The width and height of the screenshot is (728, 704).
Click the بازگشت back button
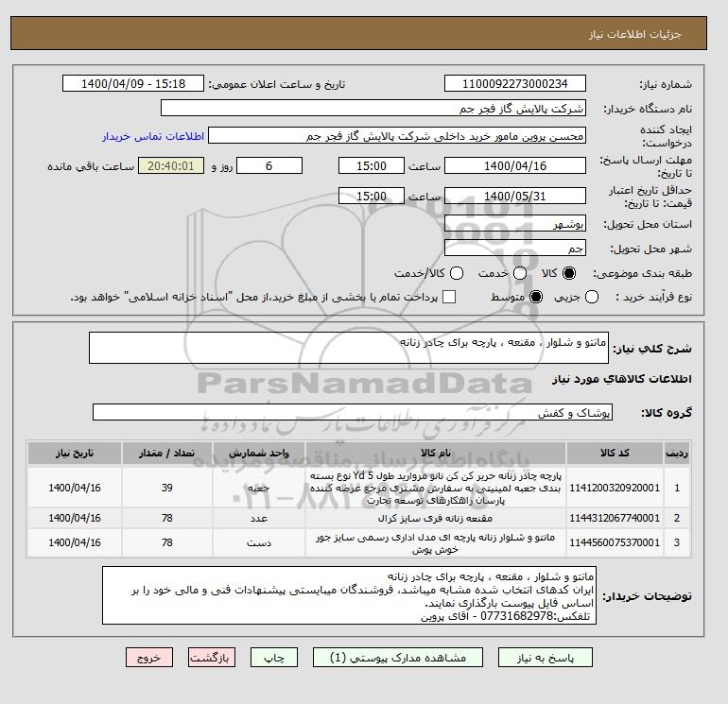(x=212, y=658)
